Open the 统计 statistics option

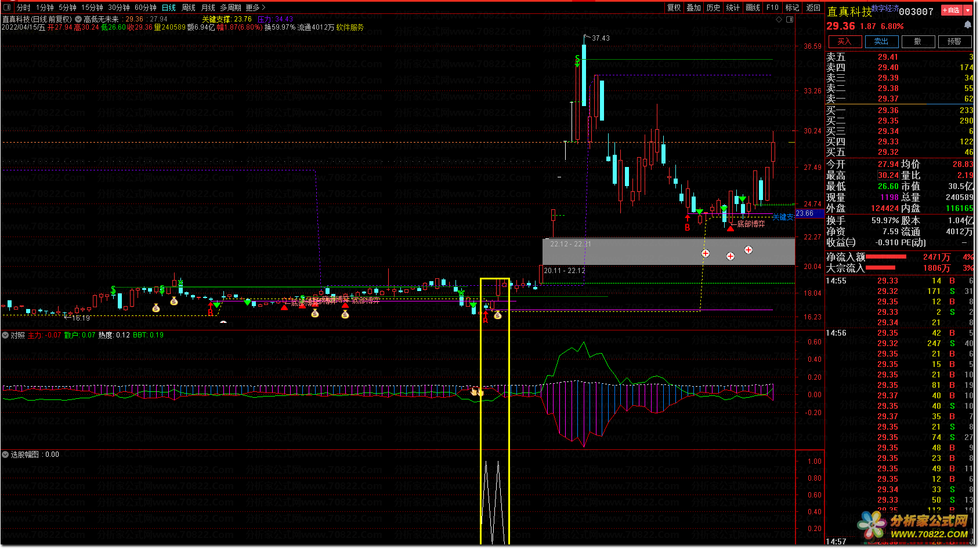[733, 8]
